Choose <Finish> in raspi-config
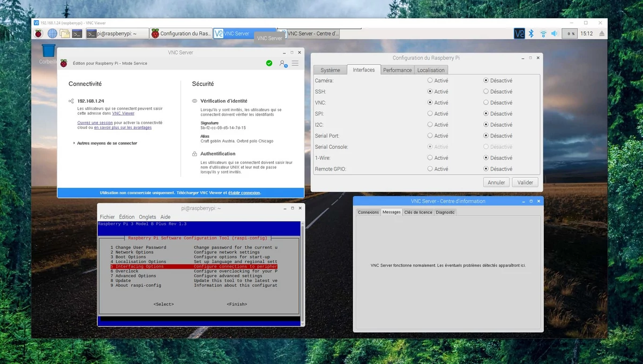The width and height of the screenshot is (643, 364). 237,304
